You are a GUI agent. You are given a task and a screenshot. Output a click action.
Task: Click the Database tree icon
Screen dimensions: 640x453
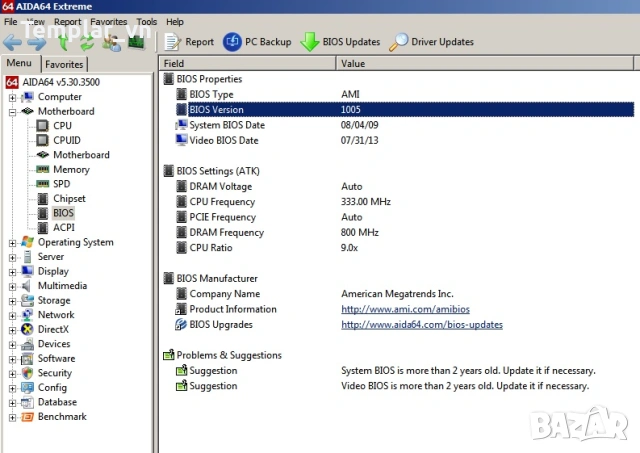[x=28, y=402]
